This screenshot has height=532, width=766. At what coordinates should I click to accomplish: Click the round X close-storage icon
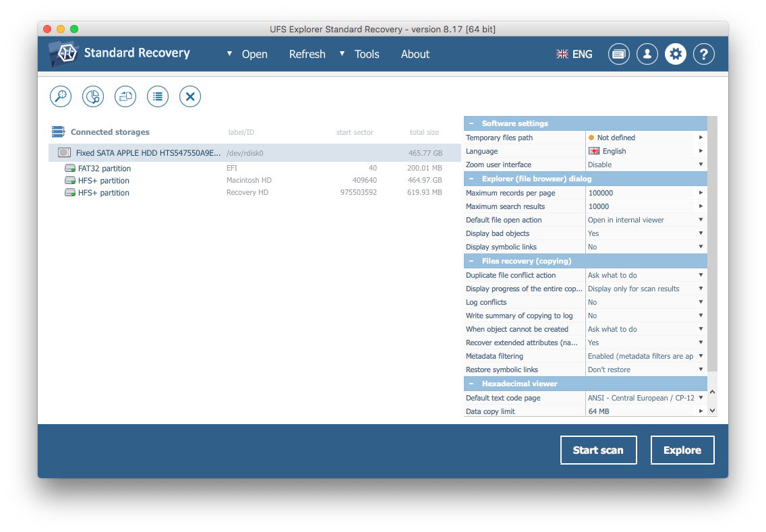pos(190,96)
